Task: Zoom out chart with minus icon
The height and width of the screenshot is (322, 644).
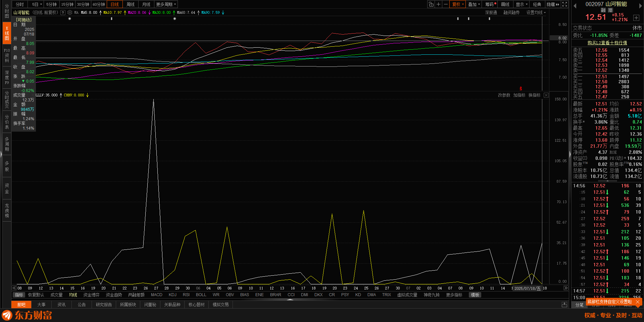Action: pyautogui.click(x=446, y=4)
